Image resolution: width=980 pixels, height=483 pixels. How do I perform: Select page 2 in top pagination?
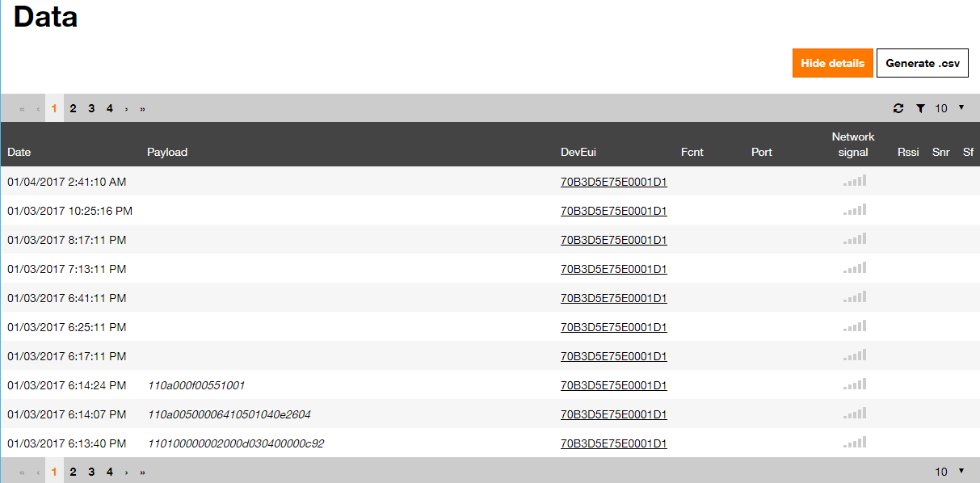(73, 108)
